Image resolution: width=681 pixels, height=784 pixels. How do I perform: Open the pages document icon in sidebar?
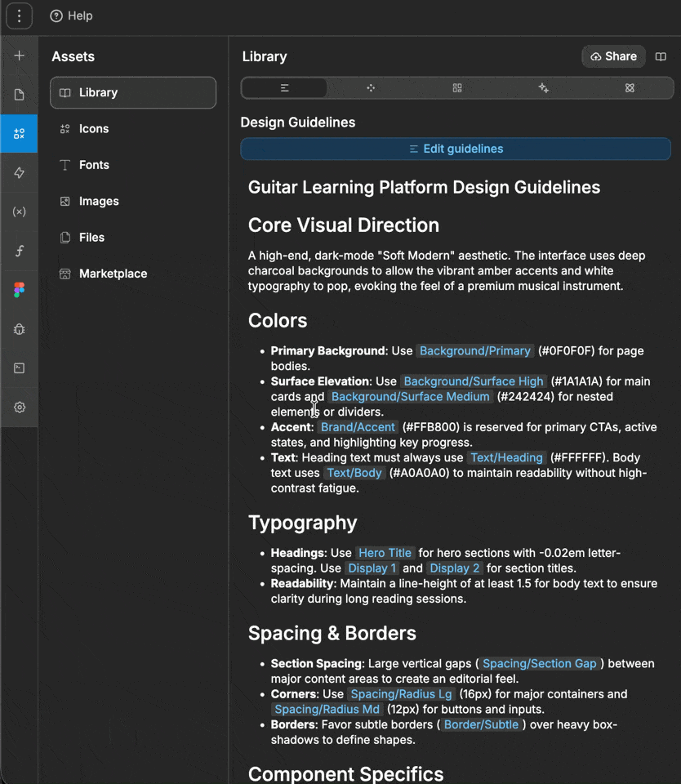[19, 95]
